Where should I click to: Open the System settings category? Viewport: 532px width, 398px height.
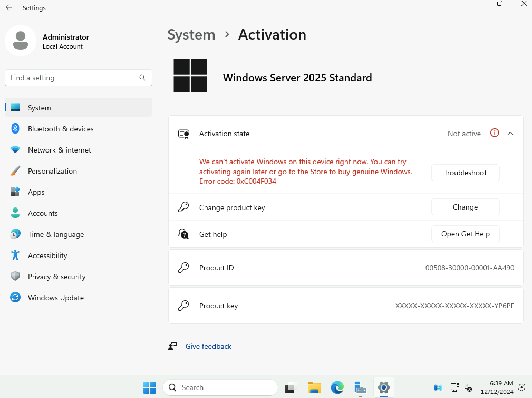point(79,108)
